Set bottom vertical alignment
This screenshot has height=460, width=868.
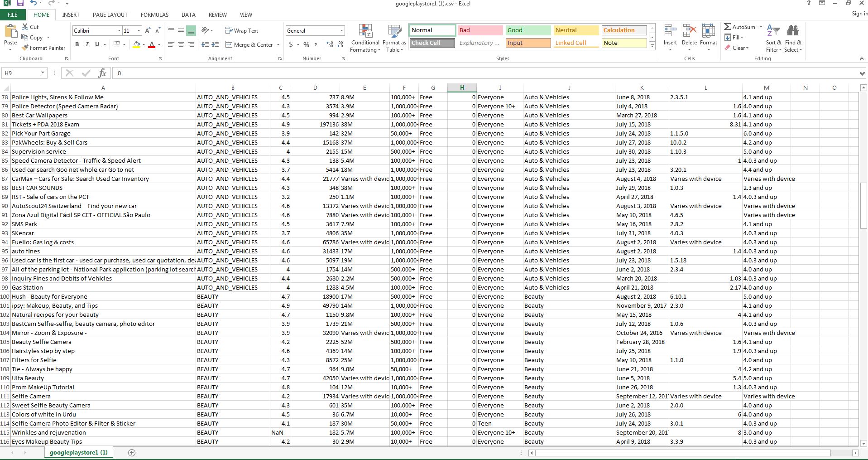coord(191,30)
